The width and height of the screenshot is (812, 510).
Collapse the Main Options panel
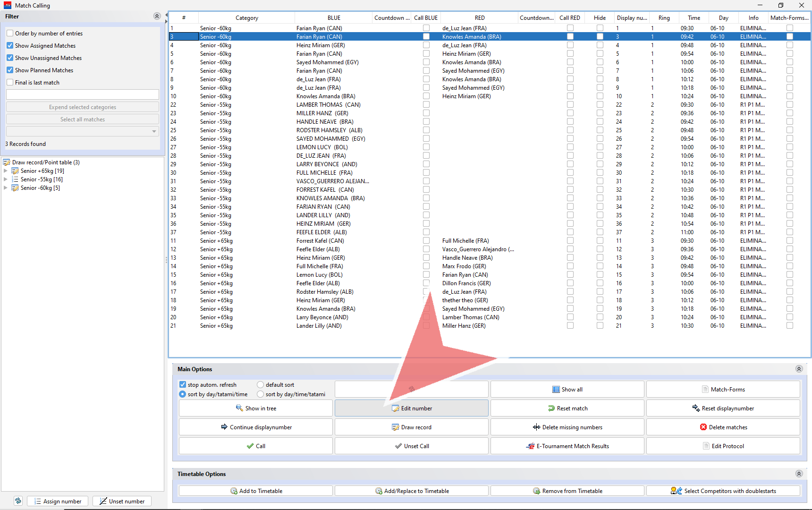(799, 369)
